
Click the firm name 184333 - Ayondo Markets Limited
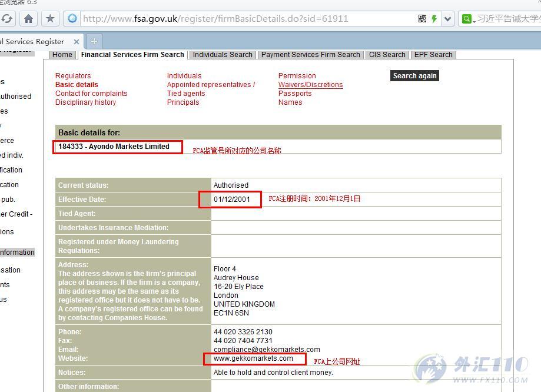pyautogui.click(x=114, y=147)
